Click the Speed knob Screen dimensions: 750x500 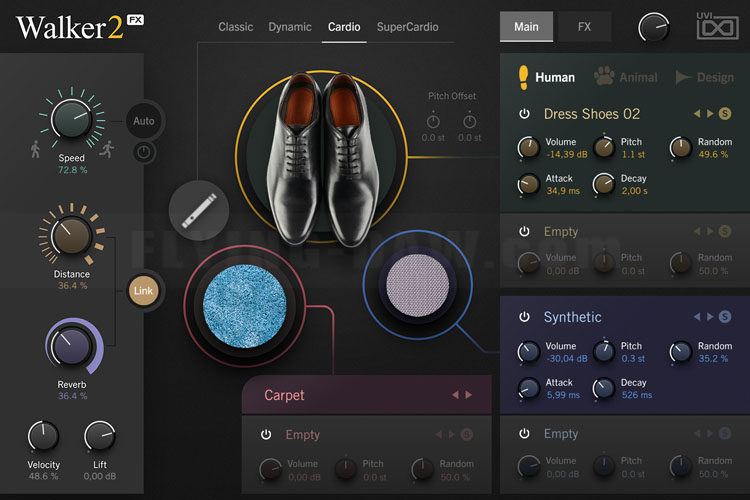click(72, 118)
